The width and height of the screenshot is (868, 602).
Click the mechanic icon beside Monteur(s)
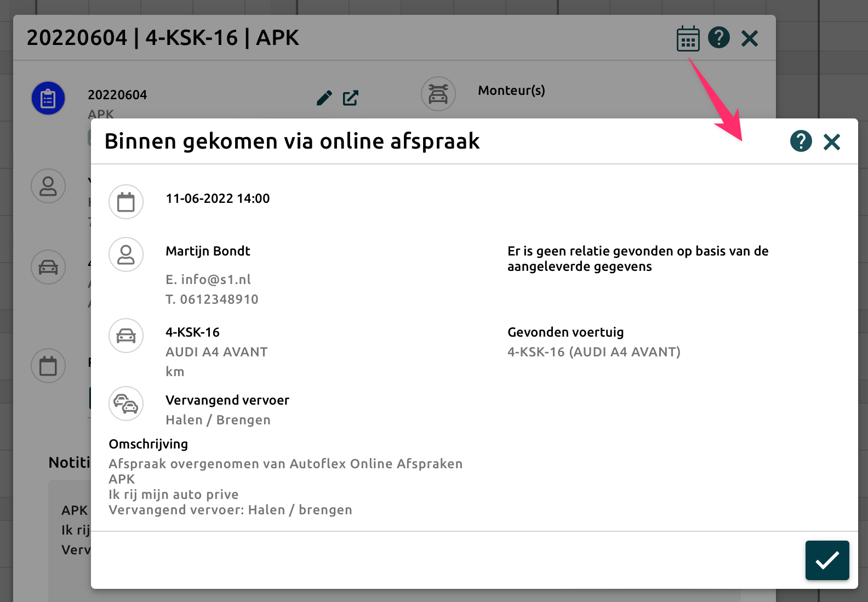pyautogui.click(x=438, y=94)
